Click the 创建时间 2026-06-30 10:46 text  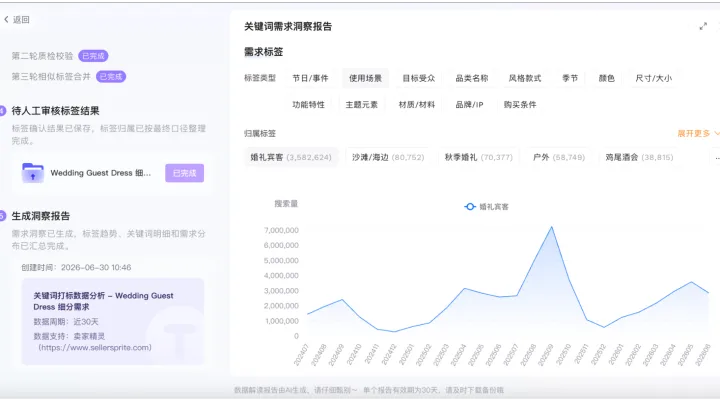pos(76,268)
